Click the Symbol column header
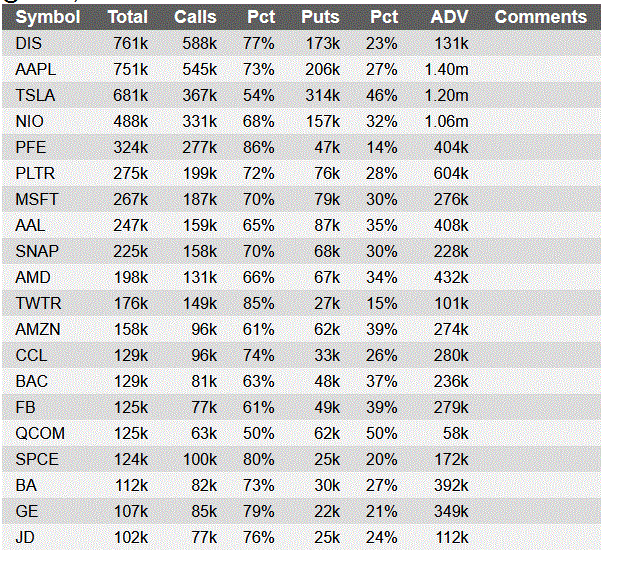The width and height of the screenshot is (630, 566). [x=48, y=17]
